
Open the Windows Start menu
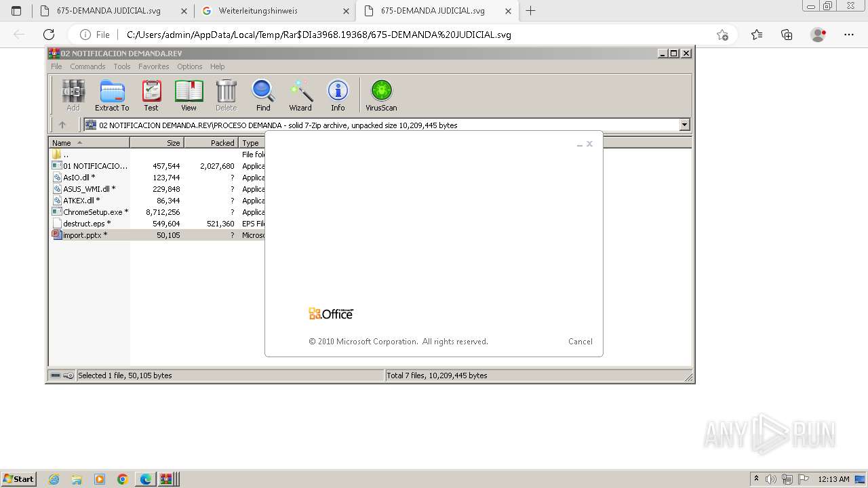click(18, 479)
